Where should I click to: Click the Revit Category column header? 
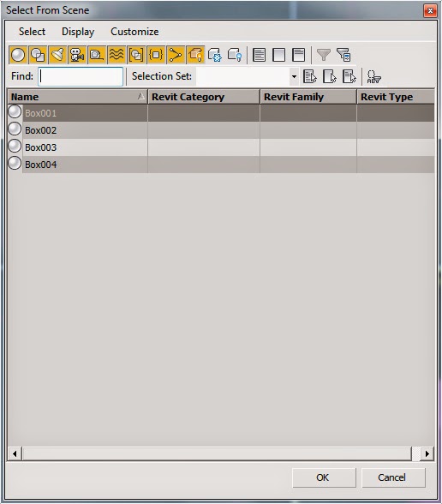click(204, 97)
